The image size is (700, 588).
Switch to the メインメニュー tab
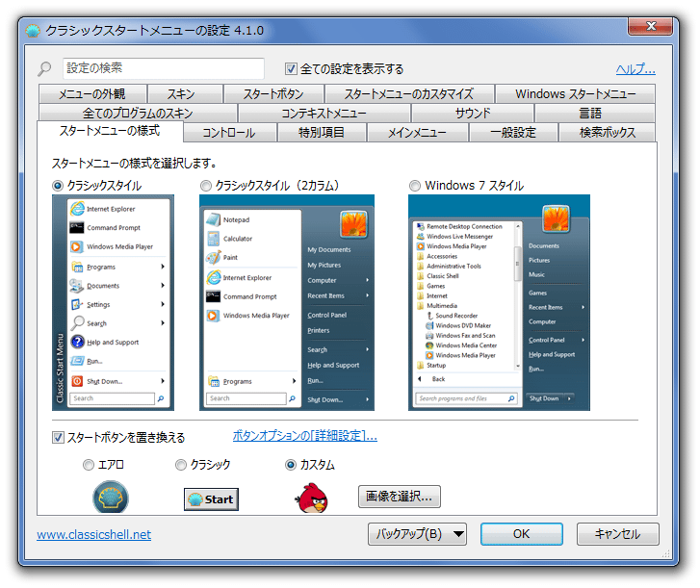[418, 133]
